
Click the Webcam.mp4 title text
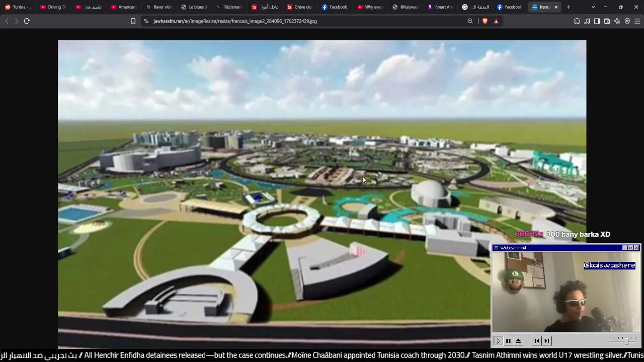click(513, 248)
